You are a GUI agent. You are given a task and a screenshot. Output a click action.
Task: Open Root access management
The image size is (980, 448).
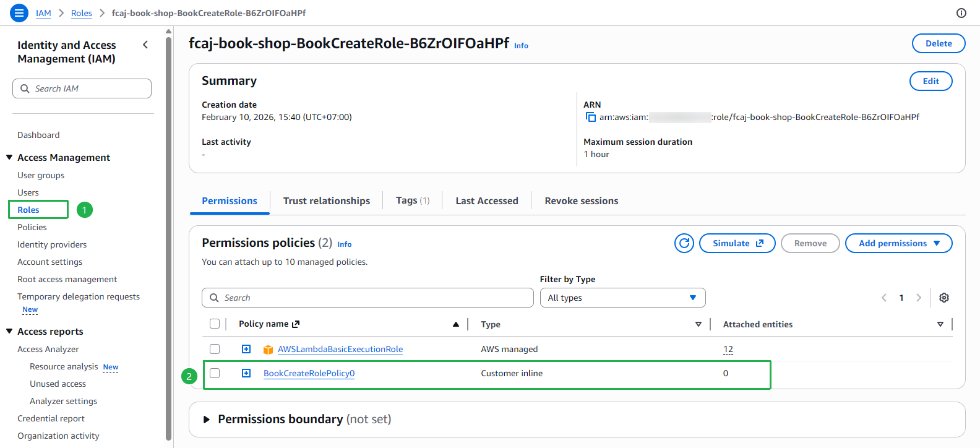pyautogui.click(x=67, y=279)
